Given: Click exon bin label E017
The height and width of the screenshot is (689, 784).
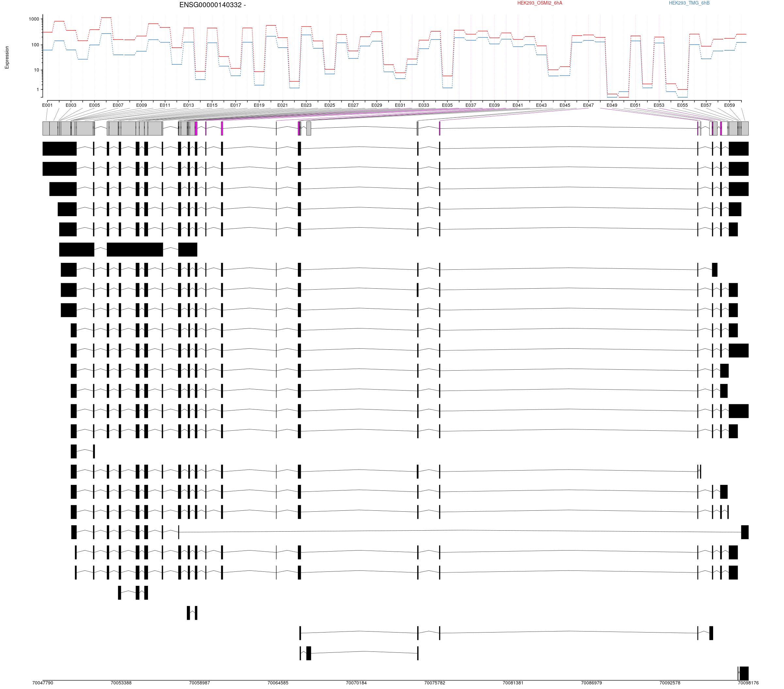Looking at the screenshot, I should [236, 105].
